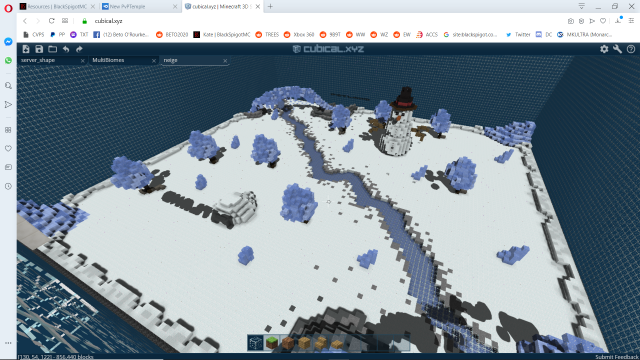Open Opera sidebar more options

[x=8, y=343]
